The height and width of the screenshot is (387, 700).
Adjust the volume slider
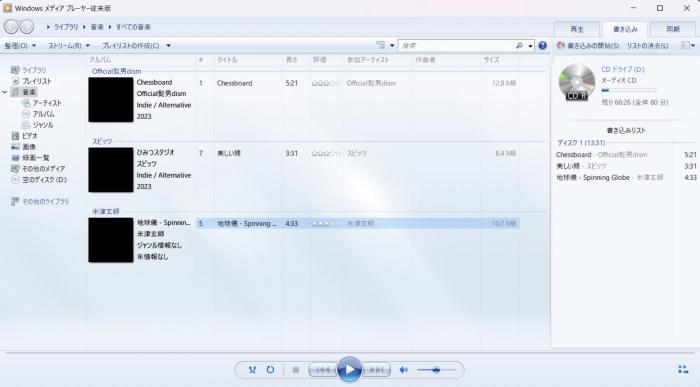click(436, 370)
